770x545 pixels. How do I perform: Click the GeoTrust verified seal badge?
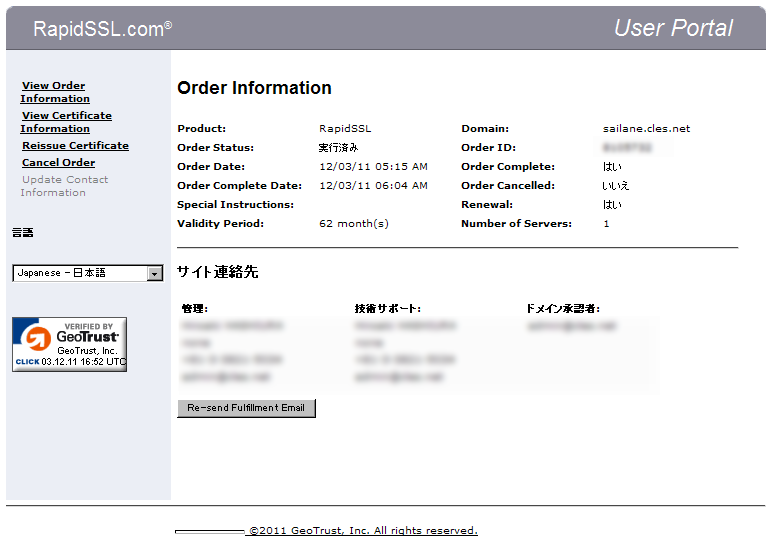[69, 344]
